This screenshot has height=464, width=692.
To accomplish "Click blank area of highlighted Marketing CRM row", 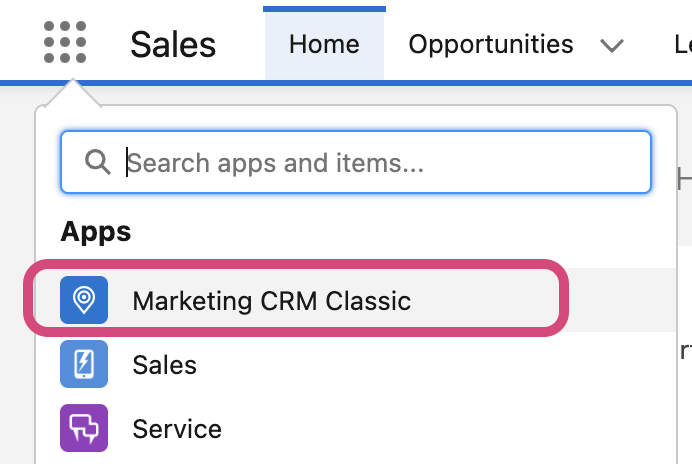I will (485, 300).
